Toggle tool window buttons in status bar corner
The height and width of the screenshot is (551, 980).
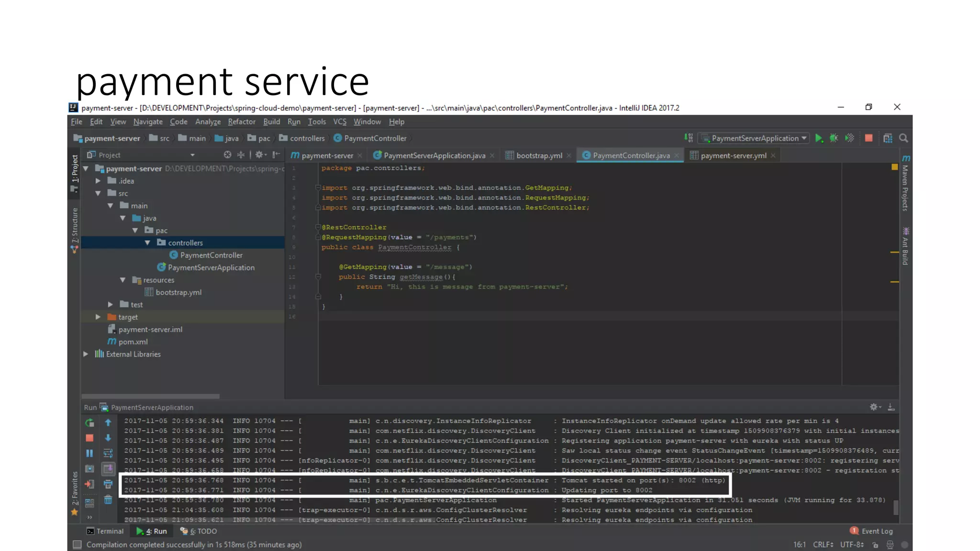coord(77,545)
